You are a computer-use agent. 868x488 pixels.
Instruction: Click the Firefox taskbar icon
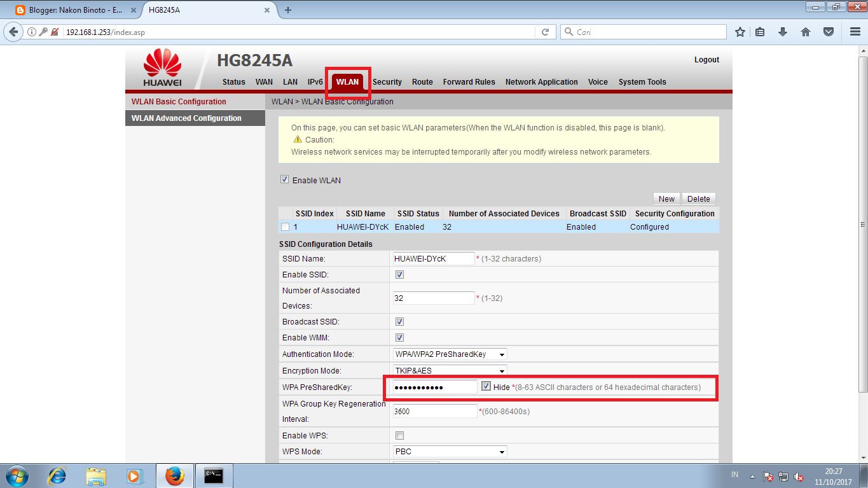(175, 476)
